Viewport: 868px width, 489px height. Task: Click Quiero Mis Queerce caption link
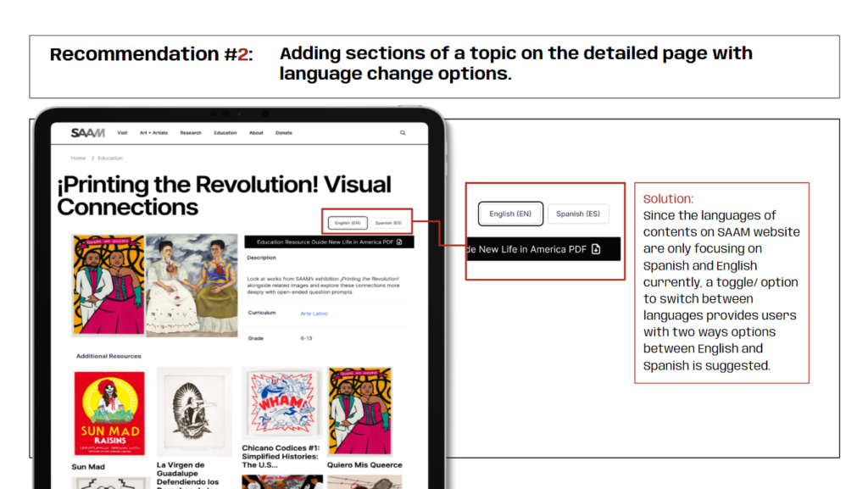(364, 465)
